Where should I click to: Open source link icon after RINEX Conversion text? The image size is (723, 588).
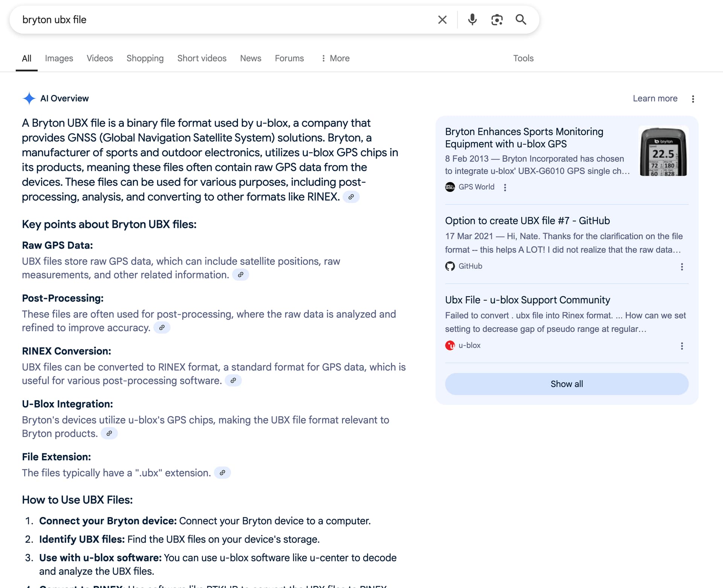point(233,381)
